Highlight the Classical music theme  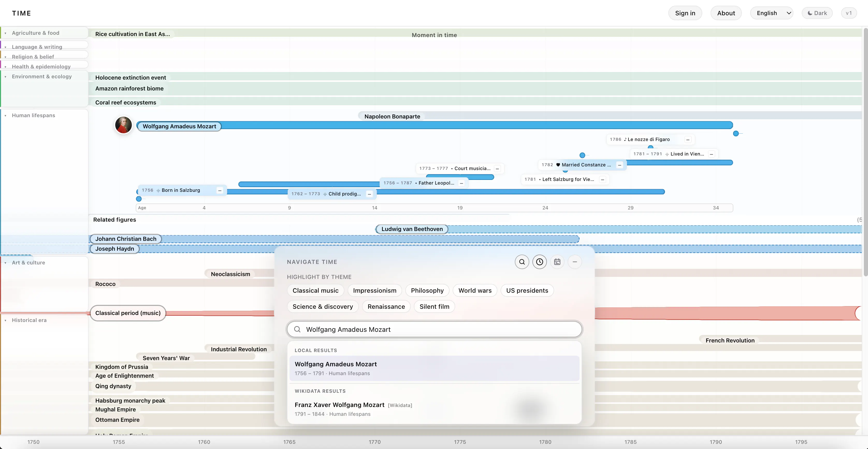point(315,290)
